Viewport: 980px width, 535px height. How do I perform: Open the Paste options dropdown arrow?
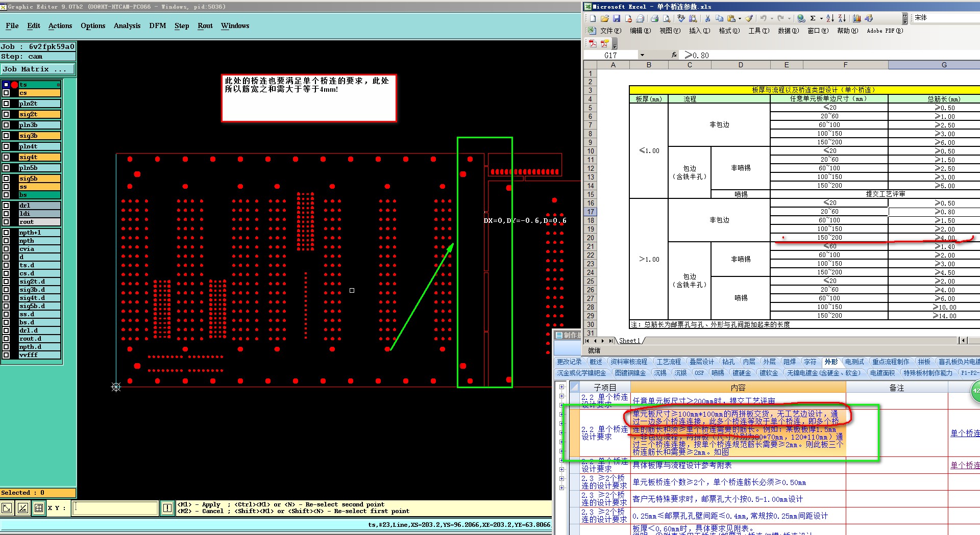click(740, 19)
